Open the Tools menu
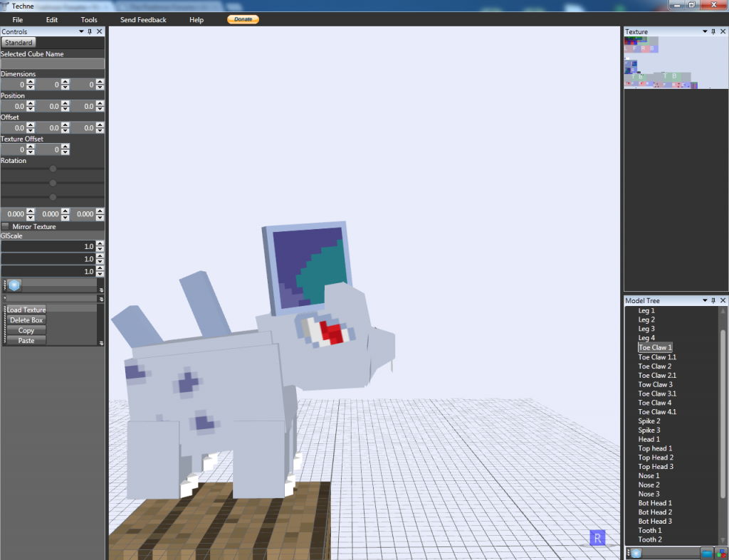Screen dimensions: 729x560 (x=89, y=20)
